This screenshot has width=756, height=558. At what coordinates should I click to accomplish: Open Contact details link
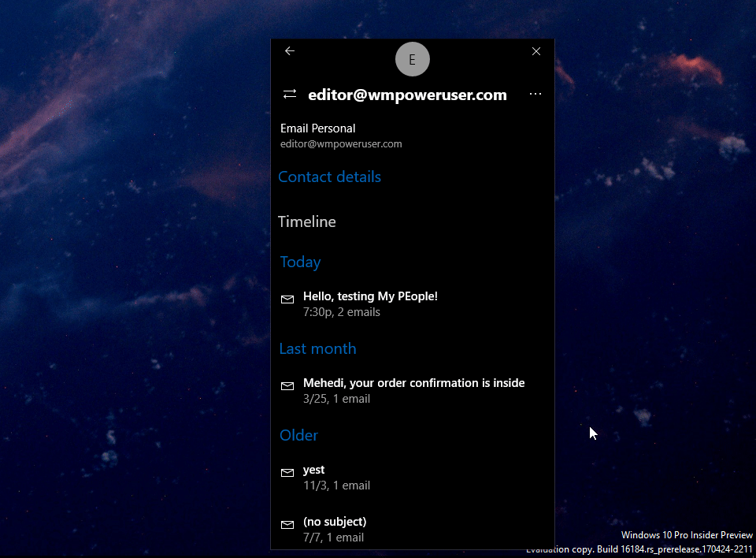(x=329, y=177)
